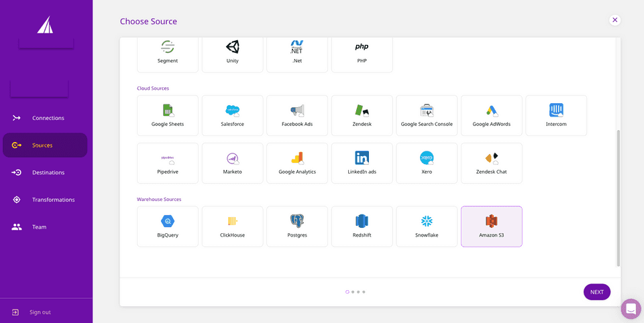Choose the Intercom source icon
Viewport: 644px width, 323px height.
point(556,111)
